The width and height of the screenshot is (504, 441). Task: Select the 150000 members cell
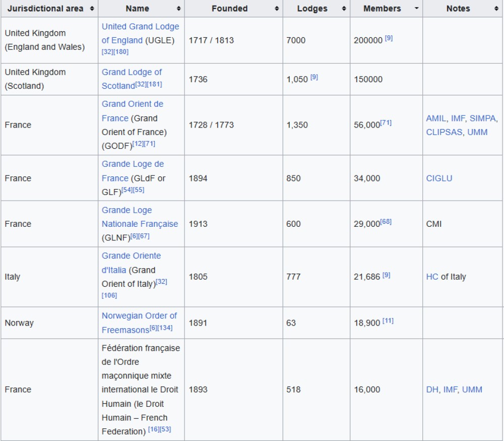click(386, 79)
